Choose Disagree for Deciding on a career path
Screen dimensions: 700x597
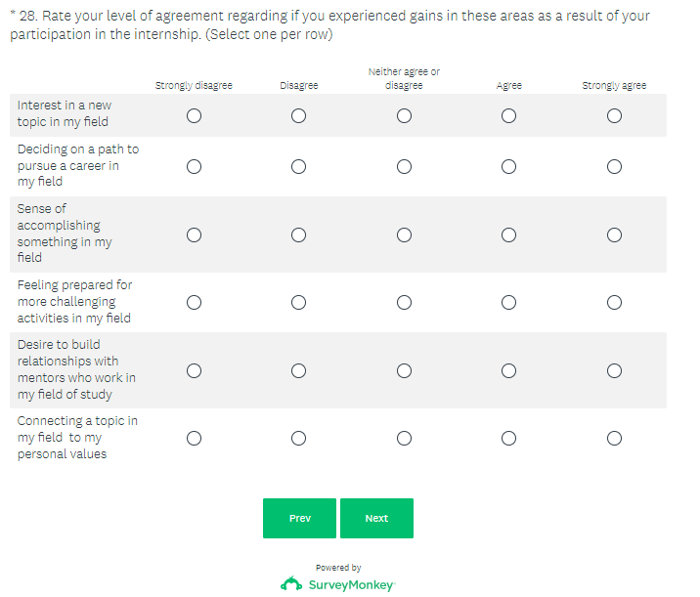click(298, 166)
